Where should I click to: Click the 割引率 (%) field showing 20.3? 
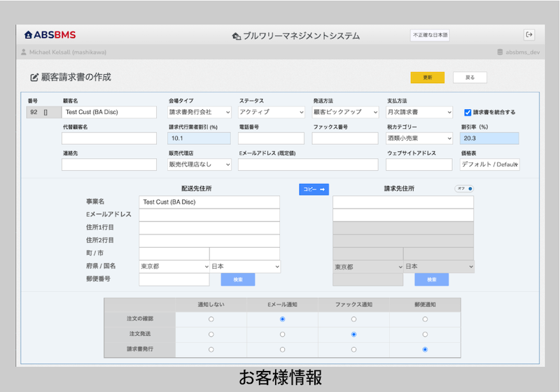tap(489, 138)
